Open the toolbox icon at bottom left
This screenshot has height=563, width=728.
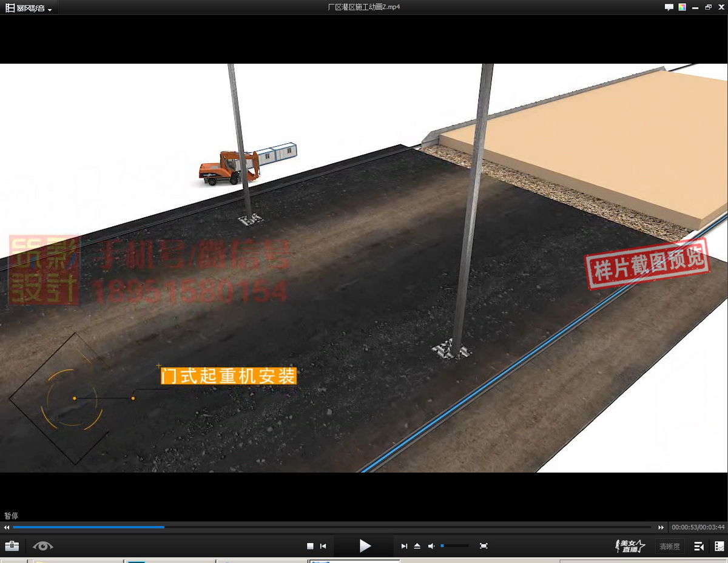tap(12, 546)
